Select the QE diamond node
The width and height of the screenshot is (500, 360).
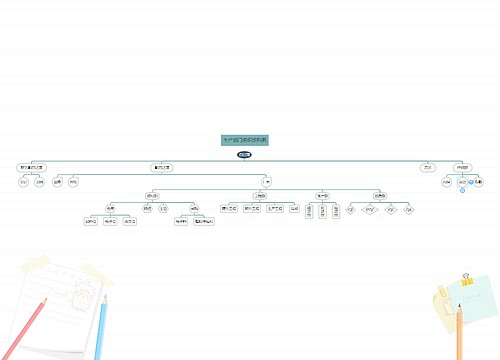[350, 210]
